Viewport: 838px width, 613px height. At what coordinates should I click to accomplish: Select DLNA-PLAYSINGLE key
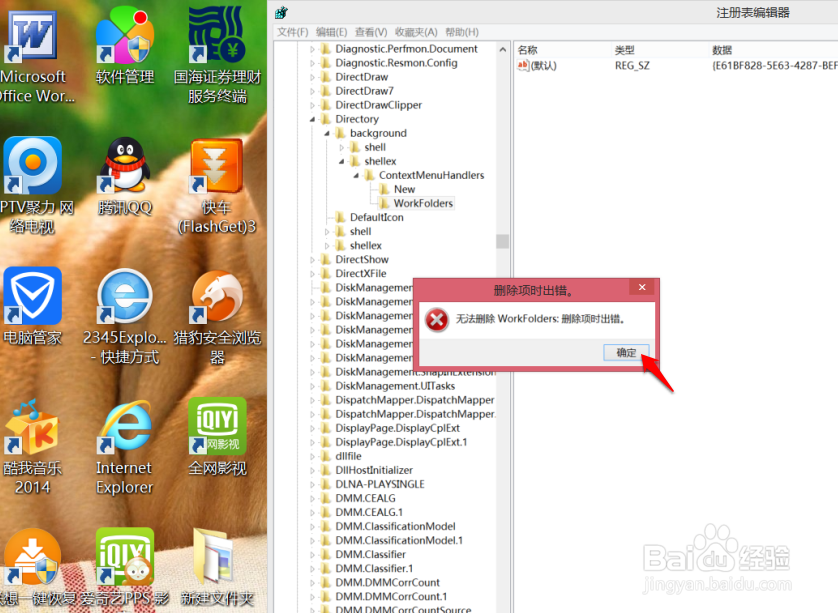click(x=380, y=484)
